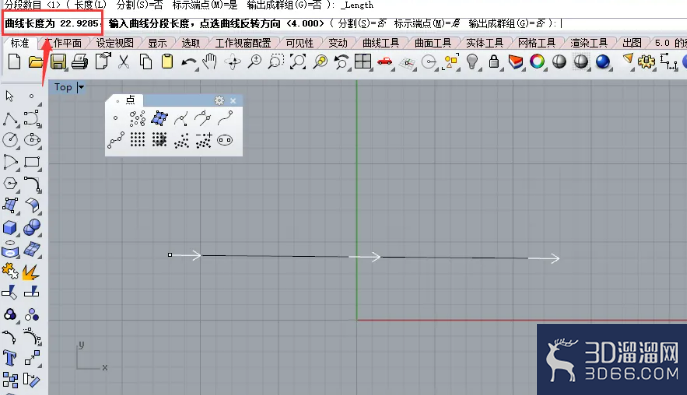
Task: Switch to the 标准 toolbar tab
Action: point(20,42)
